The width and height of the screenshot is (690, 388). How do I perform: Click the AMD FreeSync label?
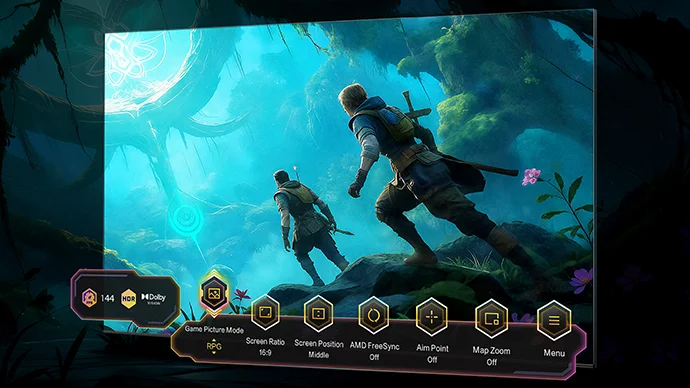pyautogui.click(x=374, y=346)
